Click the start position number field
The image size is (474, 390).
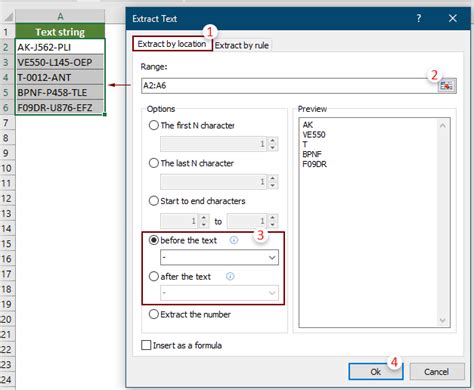coord(179,221)
